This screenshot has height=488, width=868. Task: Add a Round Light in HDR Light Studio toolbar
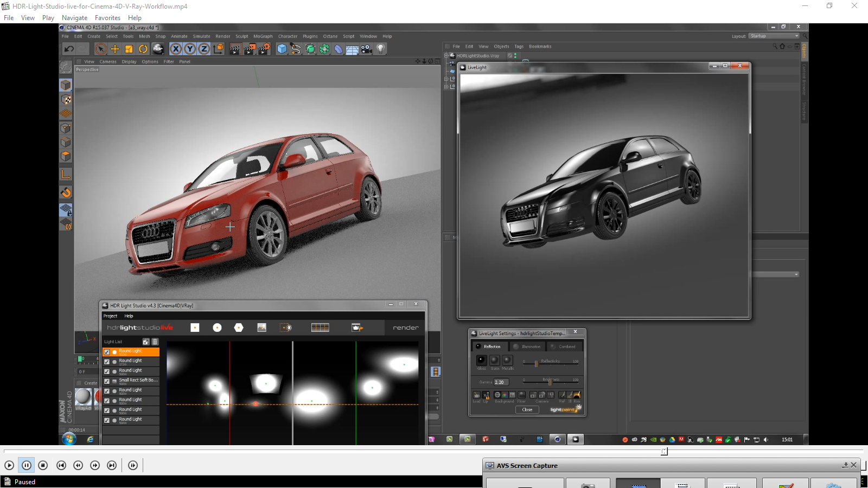click(217, 328)
